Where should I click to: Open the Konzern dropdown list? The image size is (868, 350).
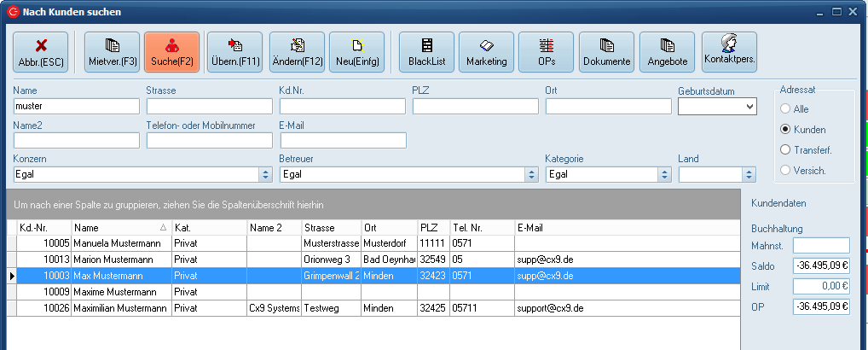[264, 175]
